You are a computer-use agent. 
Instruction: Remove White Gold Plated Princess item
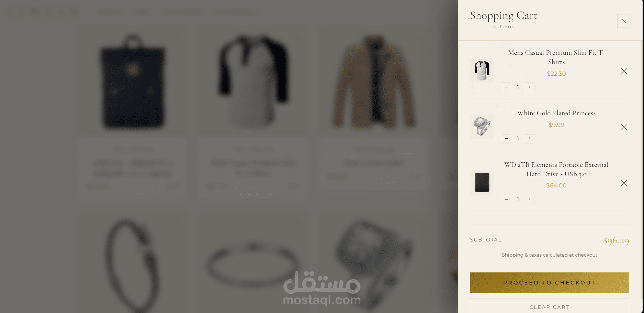624,127
